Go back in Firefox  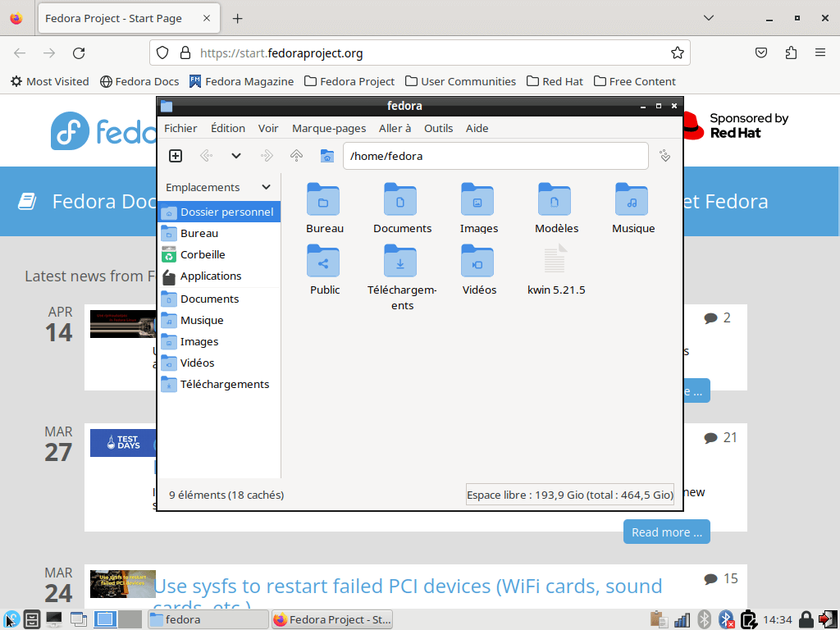point(20,53)
